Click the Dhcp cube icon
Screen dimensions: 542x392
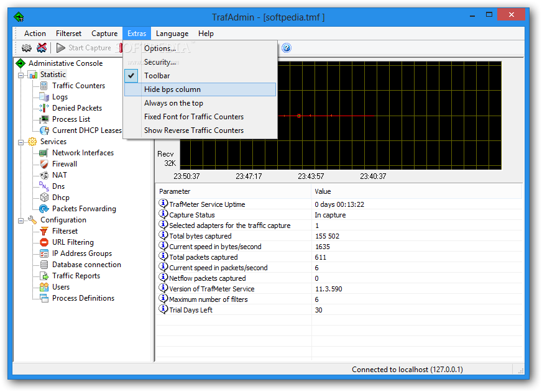pos(44,198)
